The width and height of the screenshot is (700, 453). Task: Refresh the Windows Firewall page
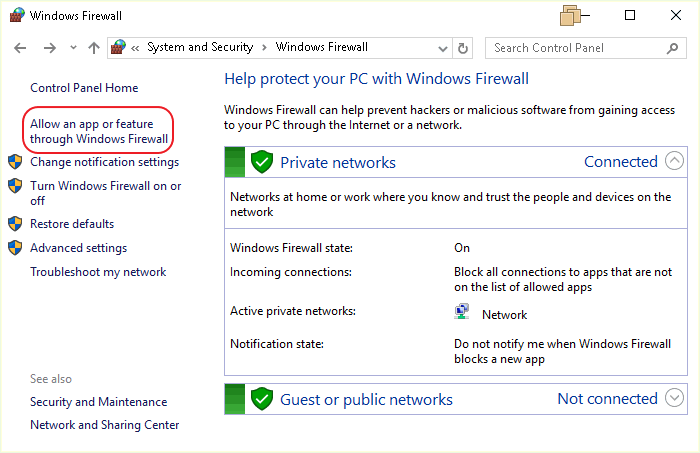[462, 48]
